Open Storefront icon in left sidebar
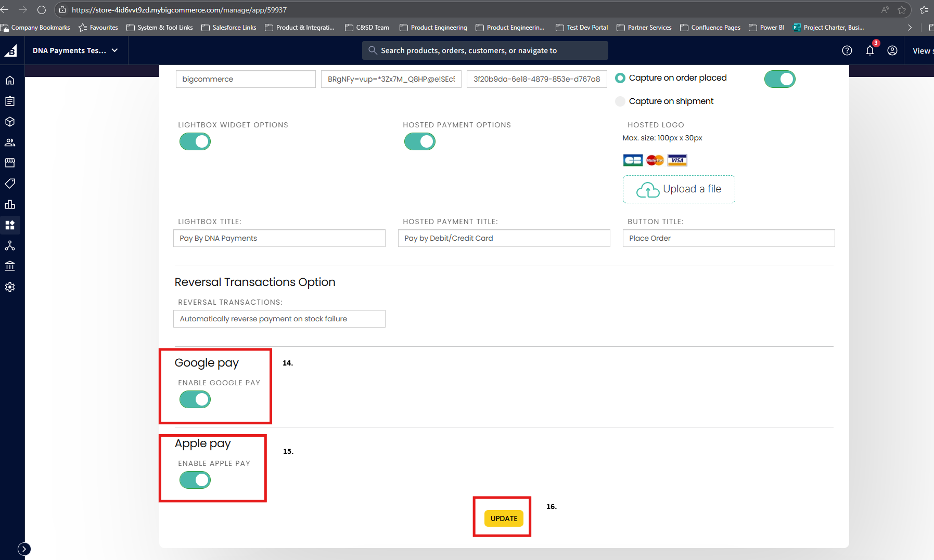934x560 pixels. [x=10, y=163]
